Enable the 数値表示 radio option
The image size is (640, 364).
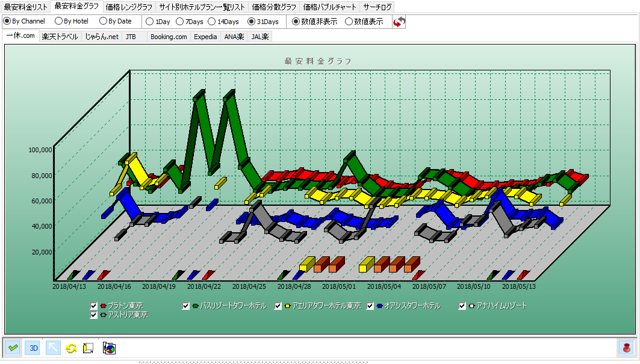[349, 22]
